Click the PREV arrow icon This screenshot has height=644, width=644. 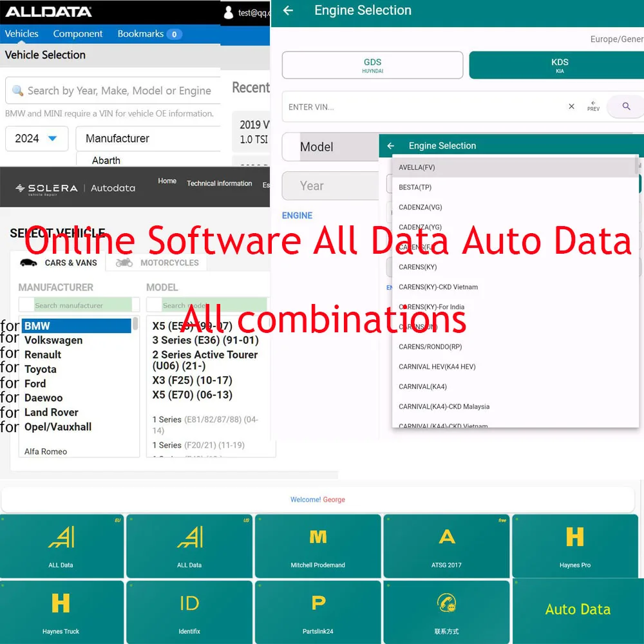(593, 106)
